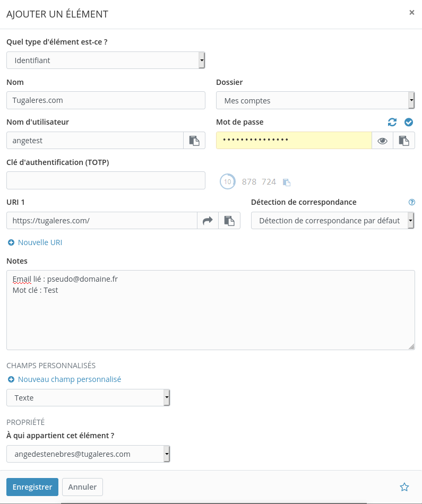This screenshot has height=504, width=422.
Task: Toggle password visibility eye icon
Action: tap(382, 141)
